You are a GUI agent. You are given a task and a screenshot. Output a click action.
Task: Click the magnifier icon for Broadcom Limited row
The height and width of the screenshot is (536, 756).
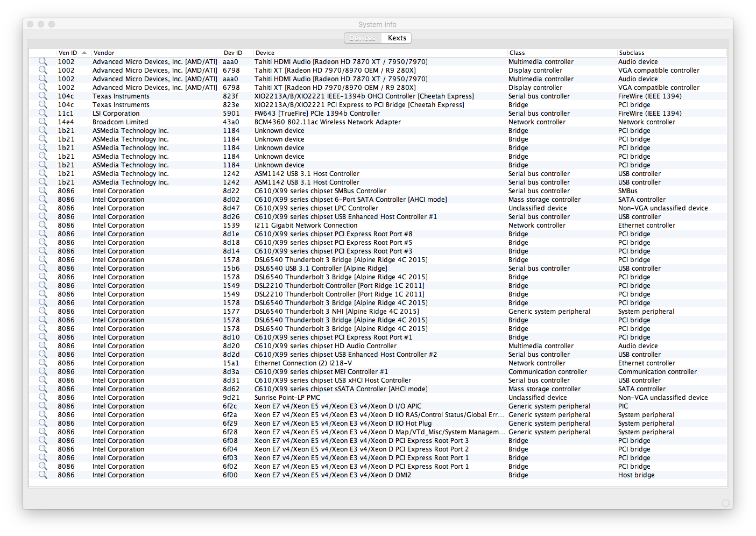click(43, 122)
